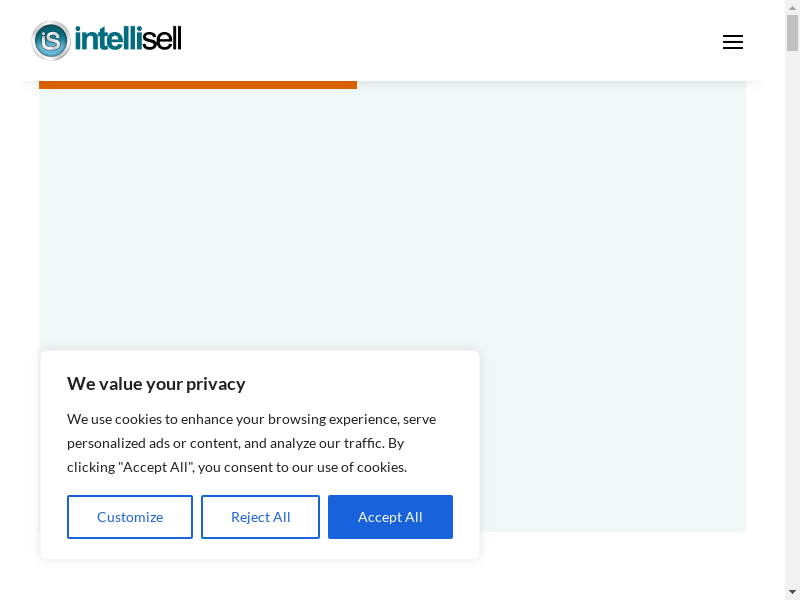Click the scrollbar up arrow
Viewport: 800px width, 600px height.
click(792, 8)
